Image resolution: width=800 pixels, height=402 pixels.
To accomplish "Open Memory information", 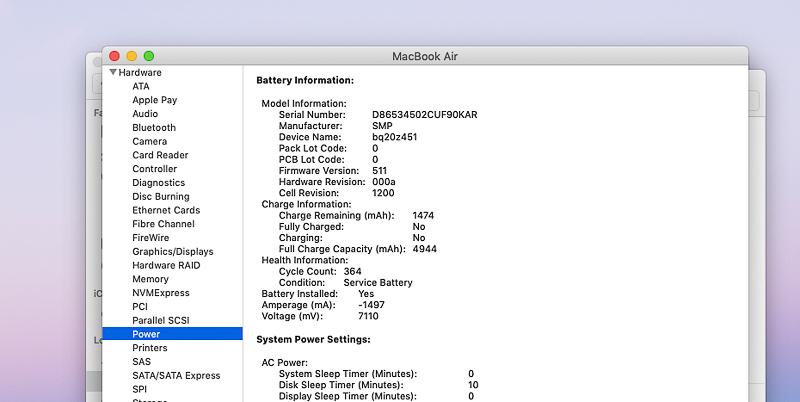I will coord(151,279).
